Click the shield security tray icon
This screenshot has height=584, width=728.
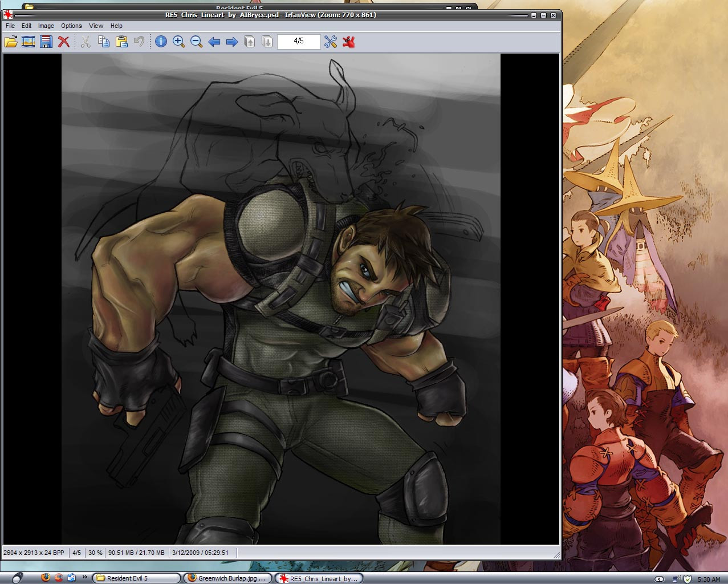tap(688, 579)
